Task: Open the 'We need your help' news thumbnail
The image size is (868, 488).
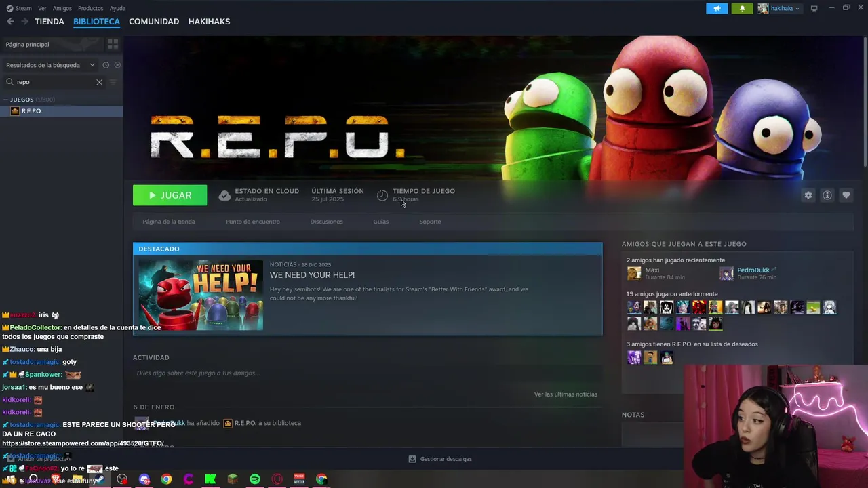Action: coord(201,296)
